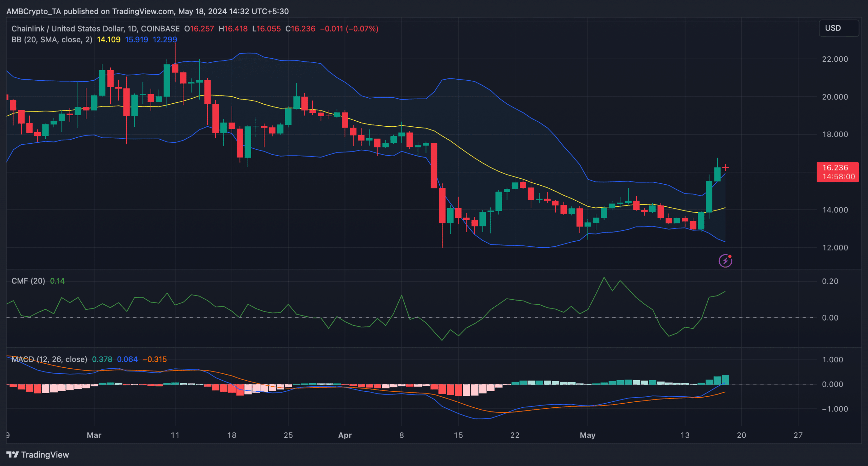The width and height of the screenshot is (868, 466).
Task: Click the May label on time axis
Action: 587,435
